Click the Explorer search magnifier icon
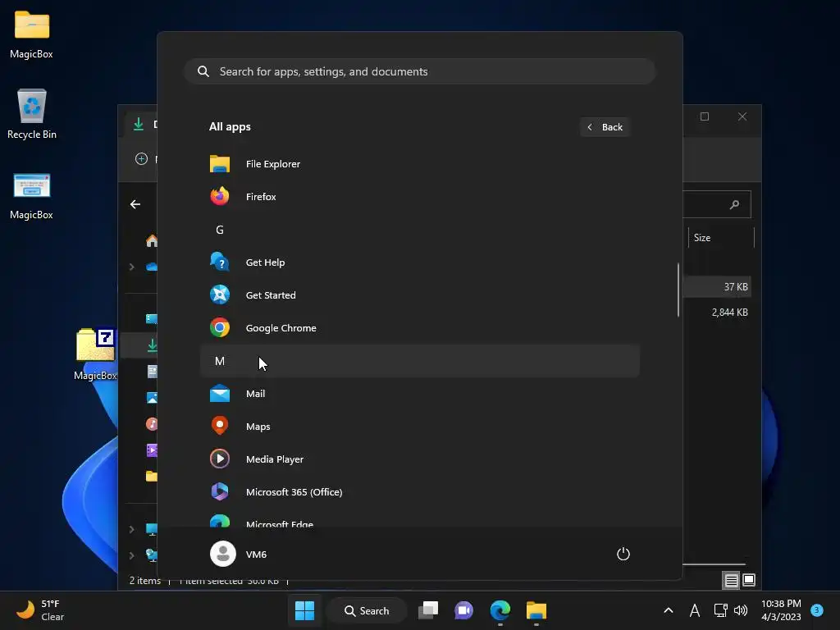 coord(734,204)
